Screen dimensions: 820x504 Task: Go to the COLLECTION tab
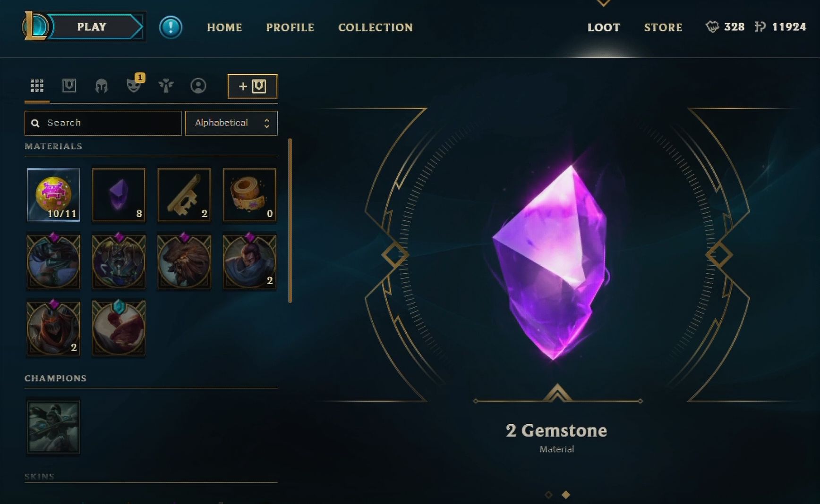pos(375,27)
